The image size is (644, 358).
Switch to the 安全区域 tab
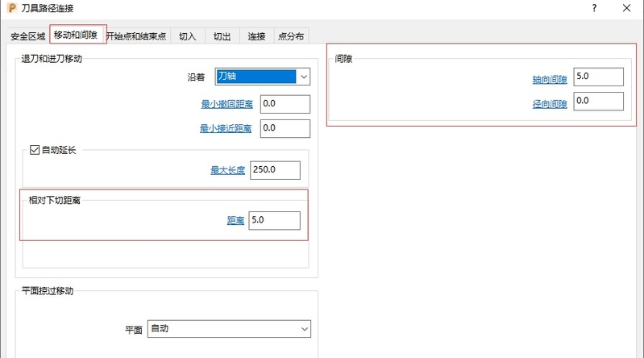click(28, 36)
